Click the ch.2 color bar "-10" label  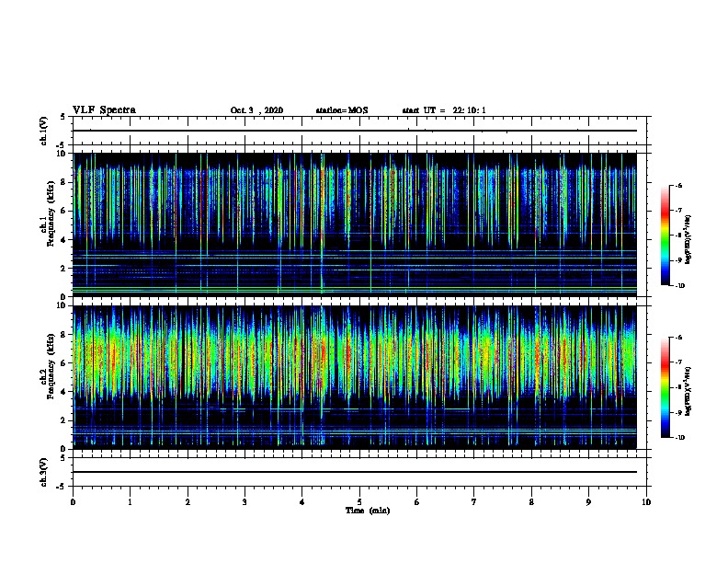coord(679,438)
